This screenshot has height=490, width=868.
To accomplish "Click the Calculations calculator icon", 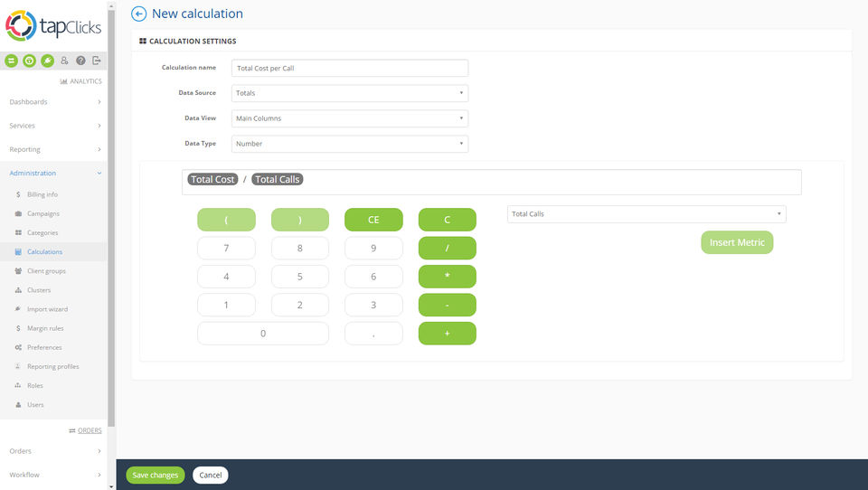I will [x=18, y=252].
